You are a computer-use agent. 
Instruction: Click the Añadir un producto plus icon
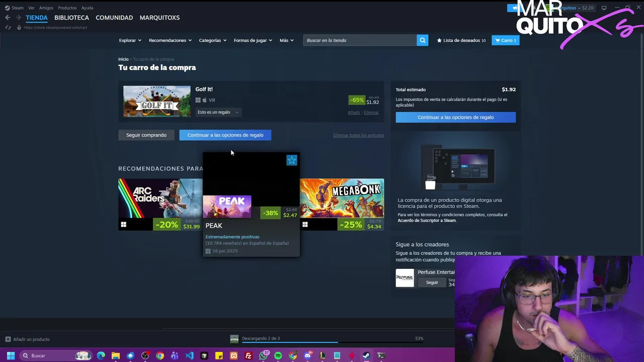[x=8, y=339]
